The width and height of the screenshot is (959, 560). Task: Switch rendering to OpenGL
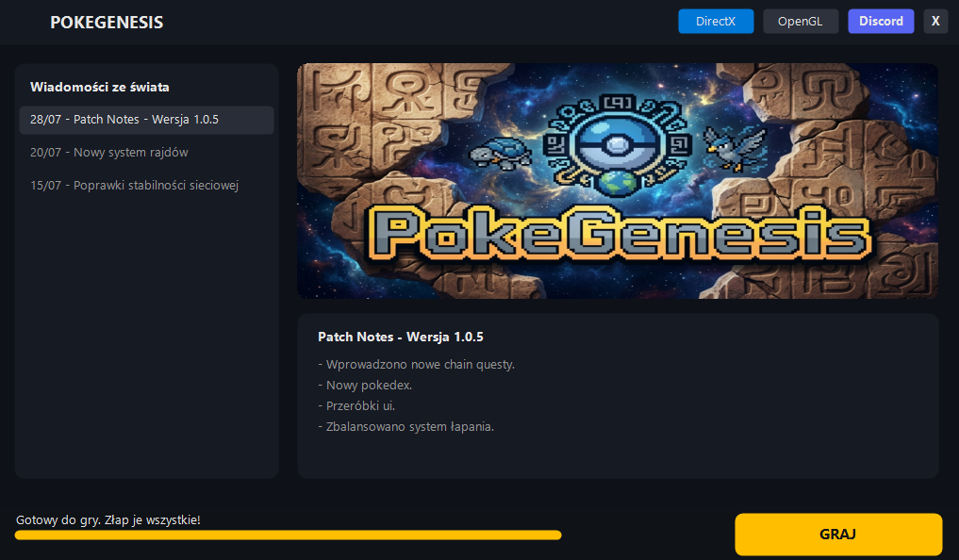tap(800, 22)
